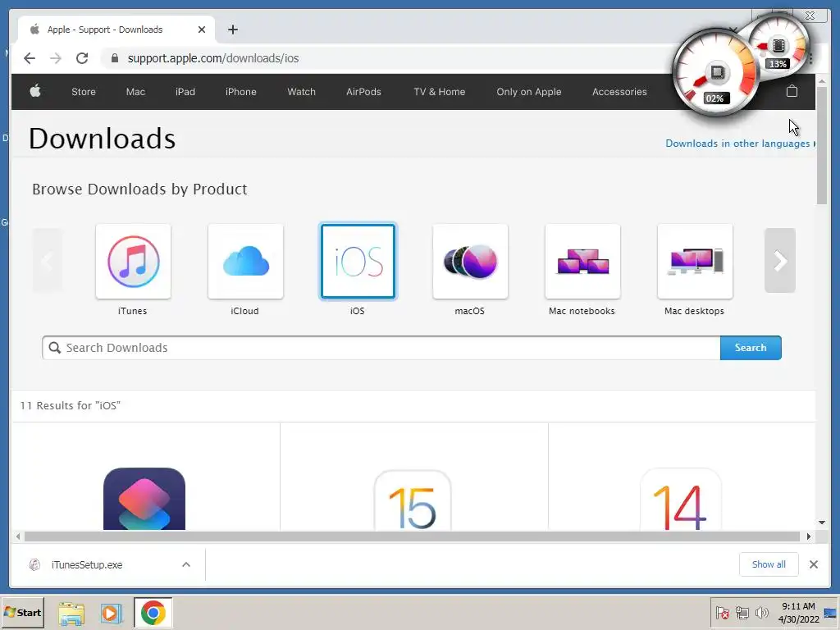Screen dimensions: 840x630
Task: Click the blue Search button
Action: point(751,348)
